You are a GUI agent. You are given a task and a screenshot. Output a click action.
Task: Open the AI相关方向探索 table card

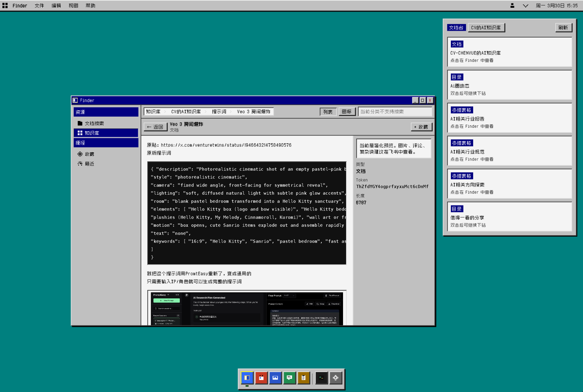click(x=510, y=184)
